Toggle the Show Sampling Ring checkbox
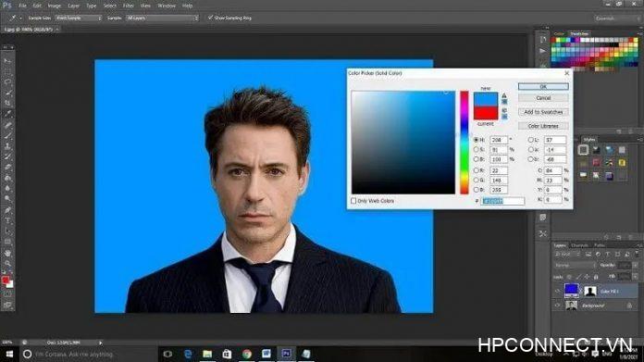This screenshot has width=644, height=362. 210,18
